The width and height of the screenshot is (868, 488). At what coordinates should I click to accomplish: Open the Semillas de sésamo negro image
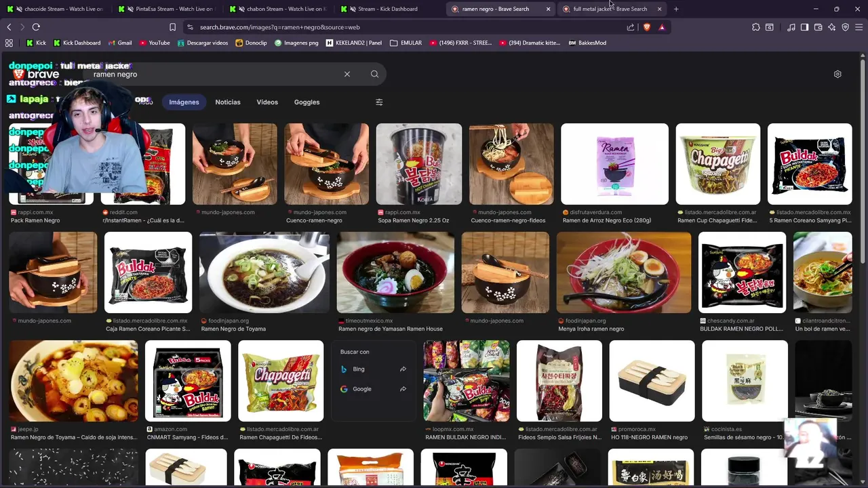coord(745,381)
